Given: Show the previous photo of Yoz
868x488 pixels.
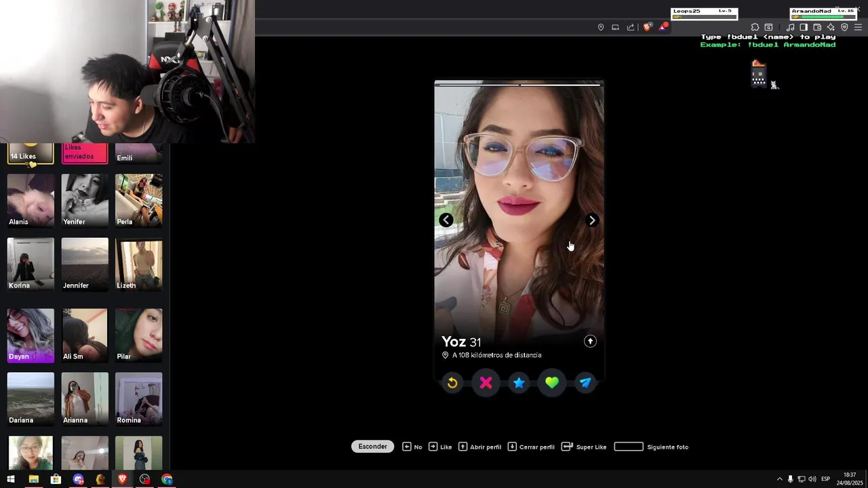Looking at the screenshot, I should pyautogui.click(x=446, y=220).
